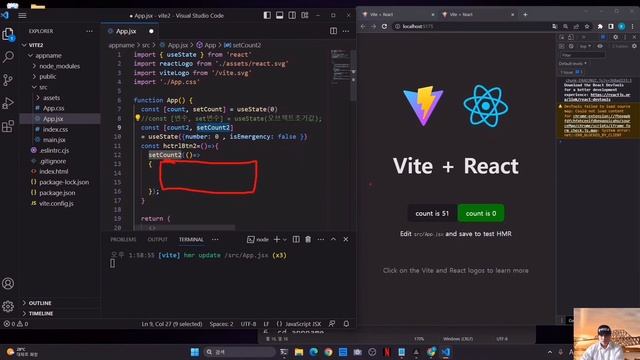Open the Search view in VS Code

(x=8, y=57)
